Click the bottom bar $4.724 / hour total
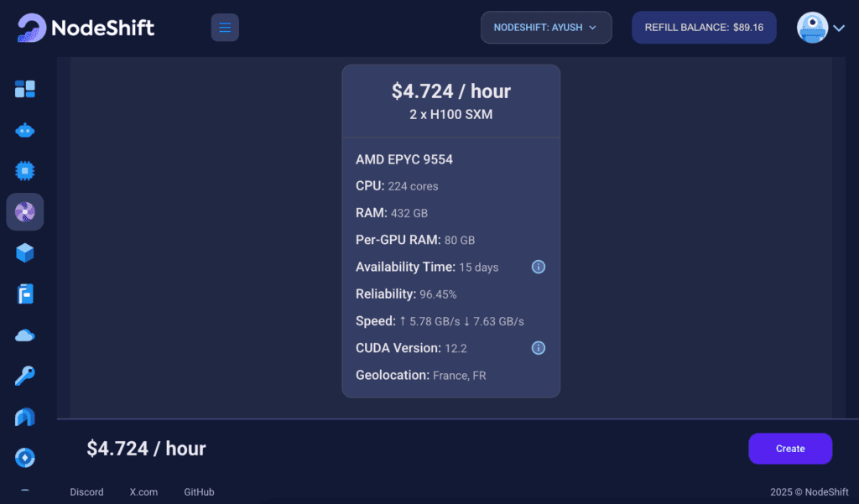 146,449
